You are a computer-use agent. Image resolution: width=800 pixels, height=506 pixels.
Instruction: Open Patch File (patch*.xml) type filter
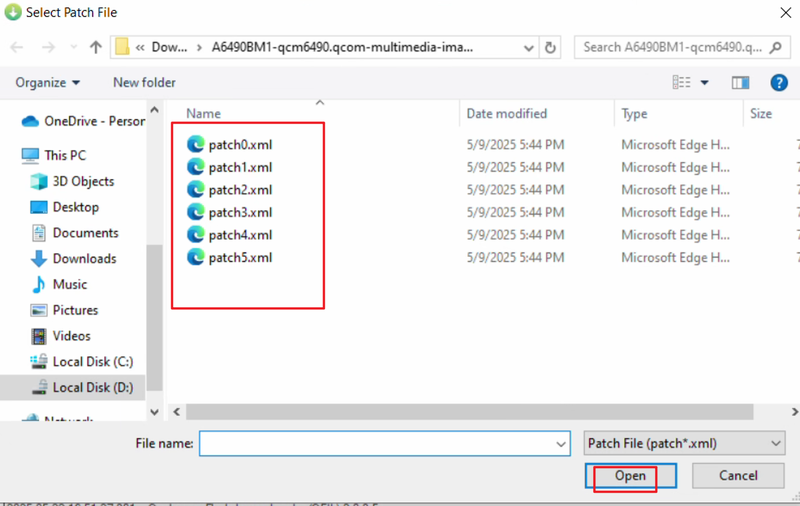684,444
